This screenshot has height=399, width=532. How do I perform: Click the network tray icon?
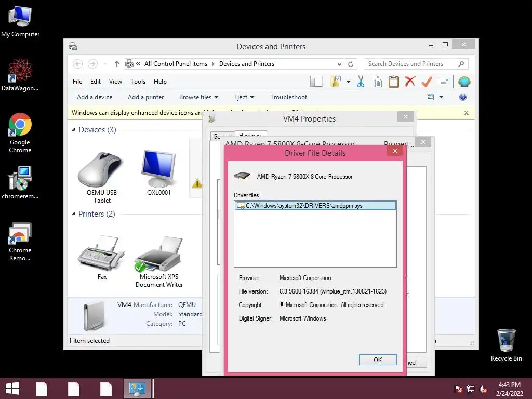click(471, 389)
